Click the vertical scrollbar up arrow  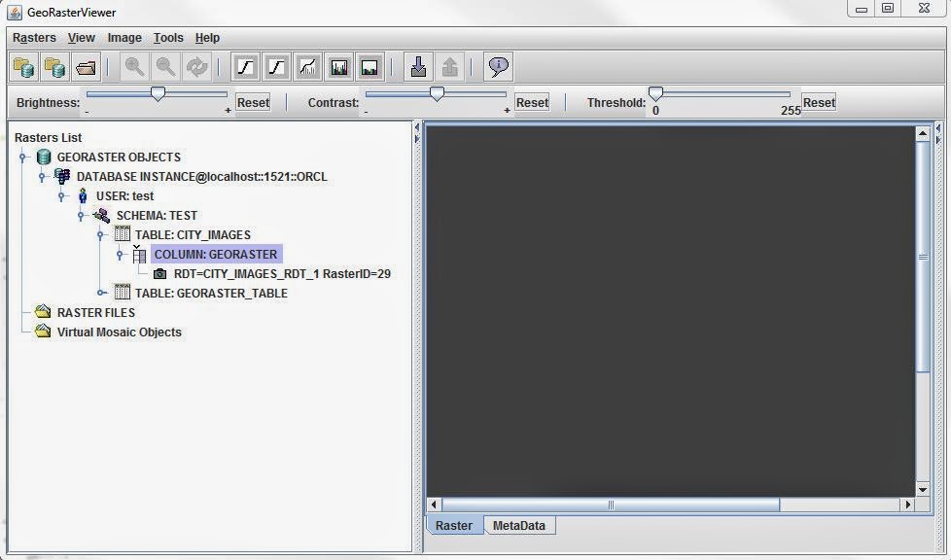click(x=923, y=133)
